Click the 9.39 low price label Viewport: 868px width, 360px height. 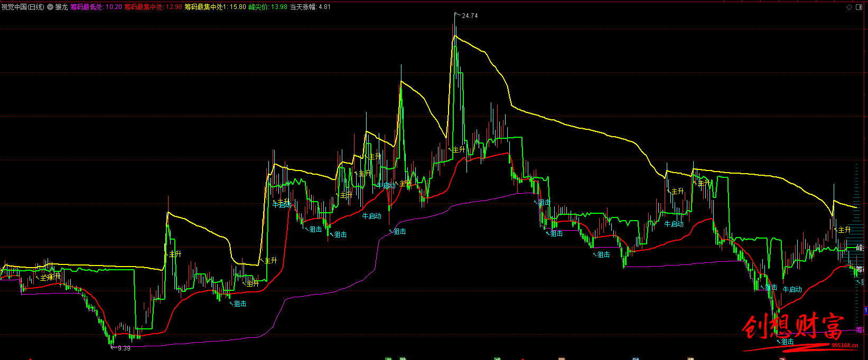tap(124, 348)
